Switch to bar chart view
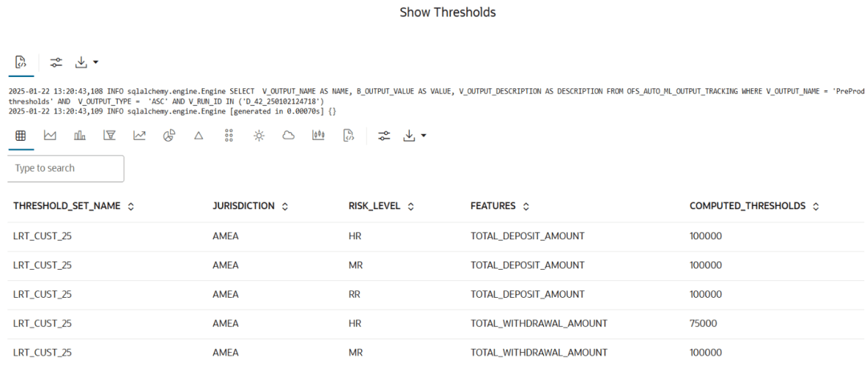 80,136
